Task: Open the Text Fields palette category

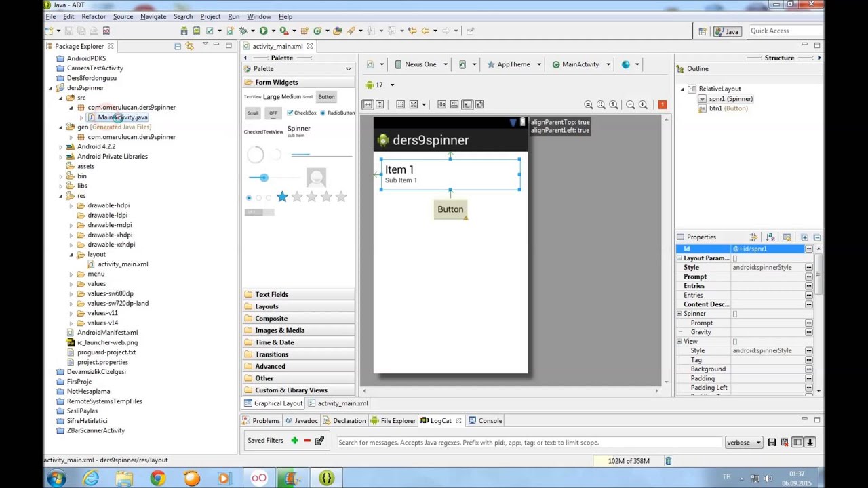Action: pos(271,294)
